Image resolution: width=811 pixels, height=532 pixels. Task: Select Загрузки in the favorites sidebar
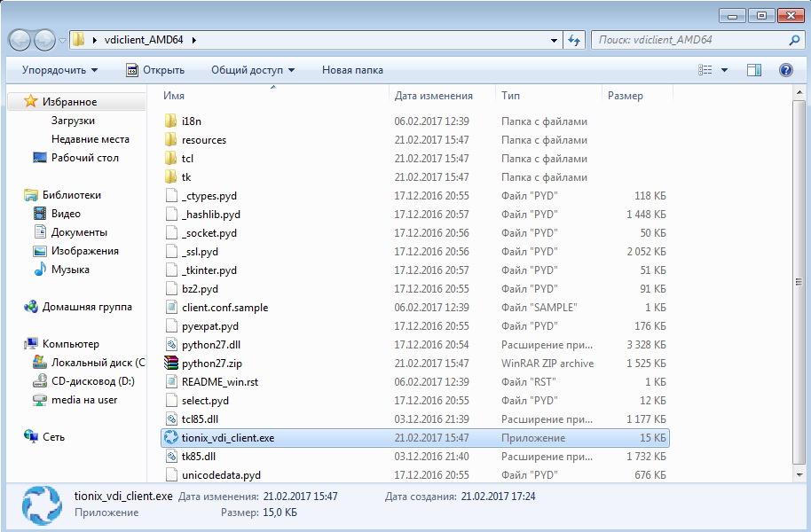pyautogui.click(x=73, y=121)
